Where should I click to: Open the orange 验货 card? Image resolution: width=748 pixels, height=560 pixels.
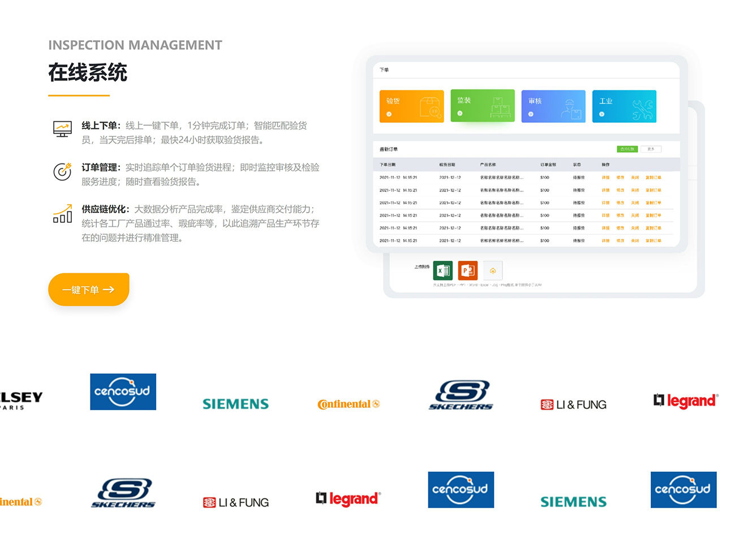click(x=411, y=106)
